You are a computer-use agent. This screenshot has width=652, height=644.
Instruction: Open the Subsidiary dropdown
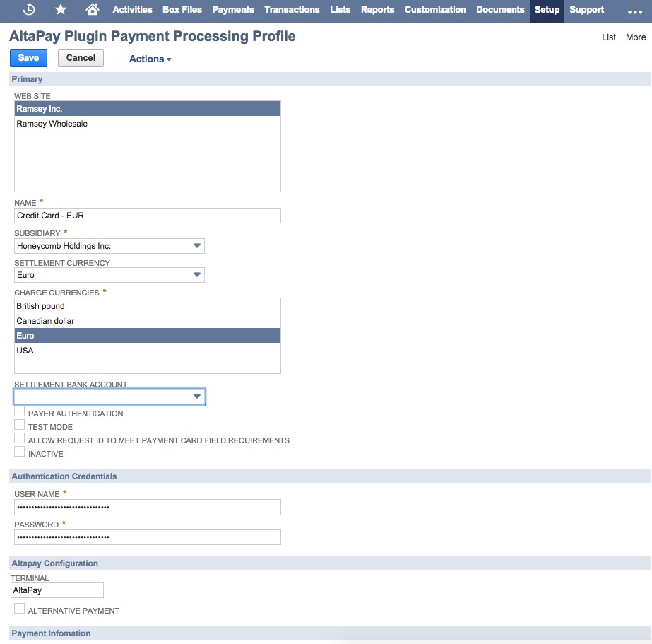coord(197,245)
